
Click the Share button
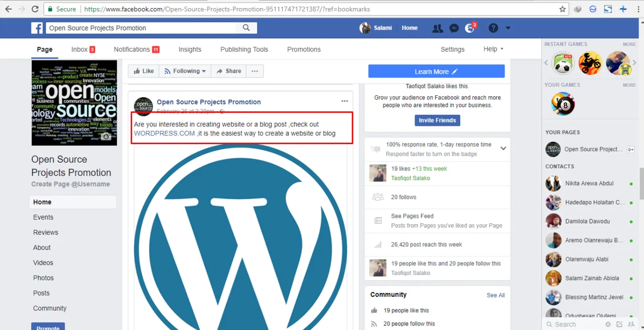click(228, 71)
